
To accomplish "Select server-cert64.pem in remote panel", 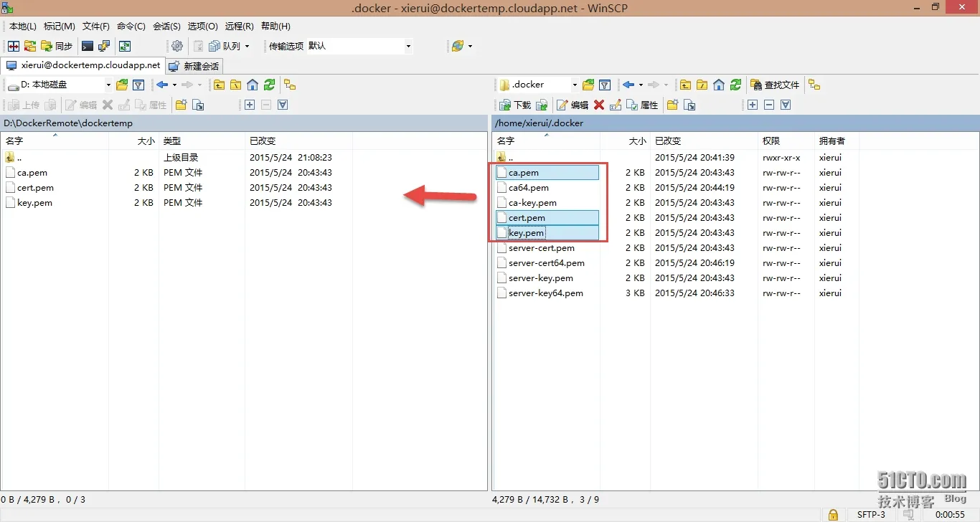I will pos(547,263).
